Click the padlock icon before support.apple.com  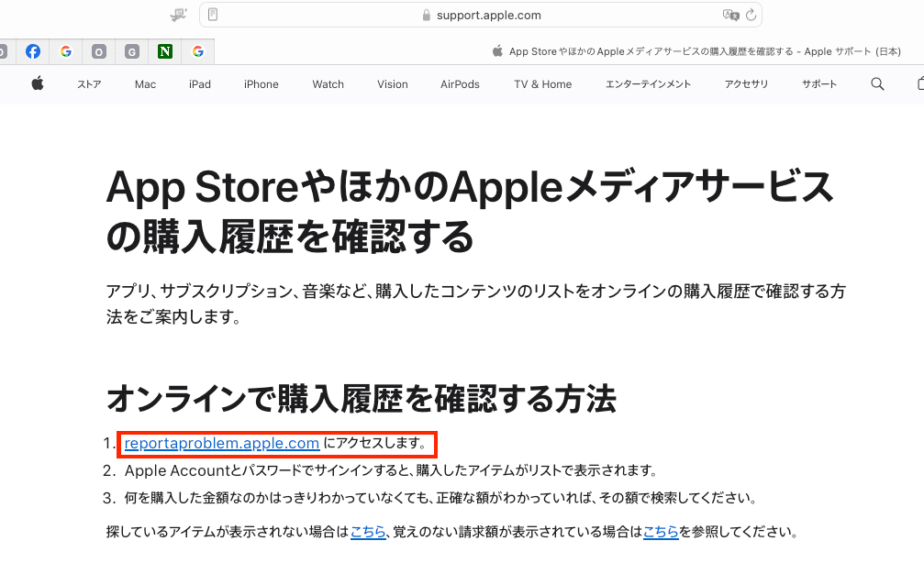pyautogui.click(x=427, y=15)
